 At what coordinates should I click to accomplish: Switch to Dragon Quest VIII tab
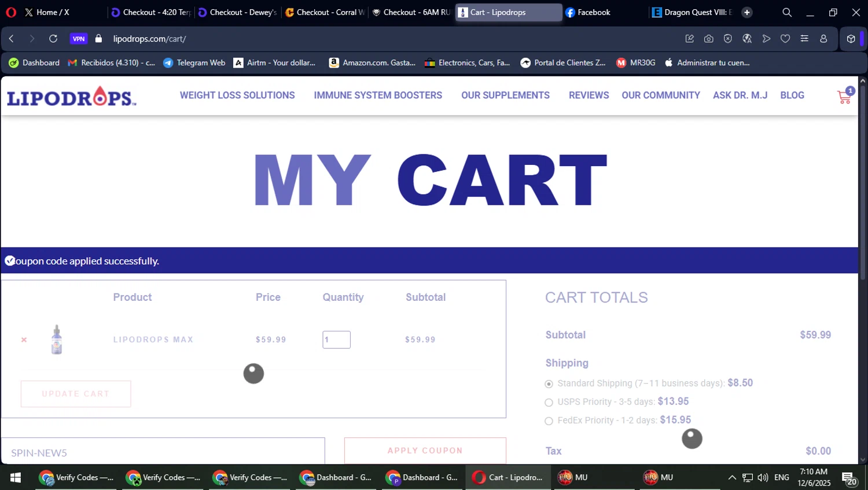click(692, 12)
